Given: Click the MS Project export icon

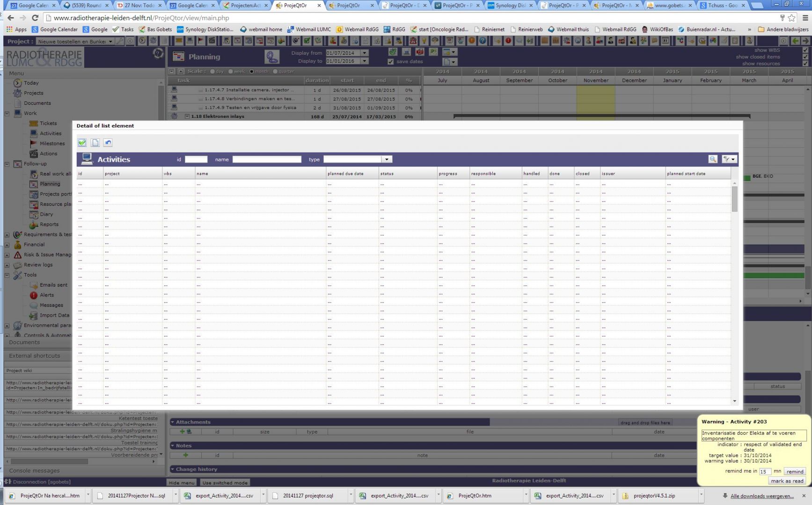Looking at the screenshot, I should point(433,52).
